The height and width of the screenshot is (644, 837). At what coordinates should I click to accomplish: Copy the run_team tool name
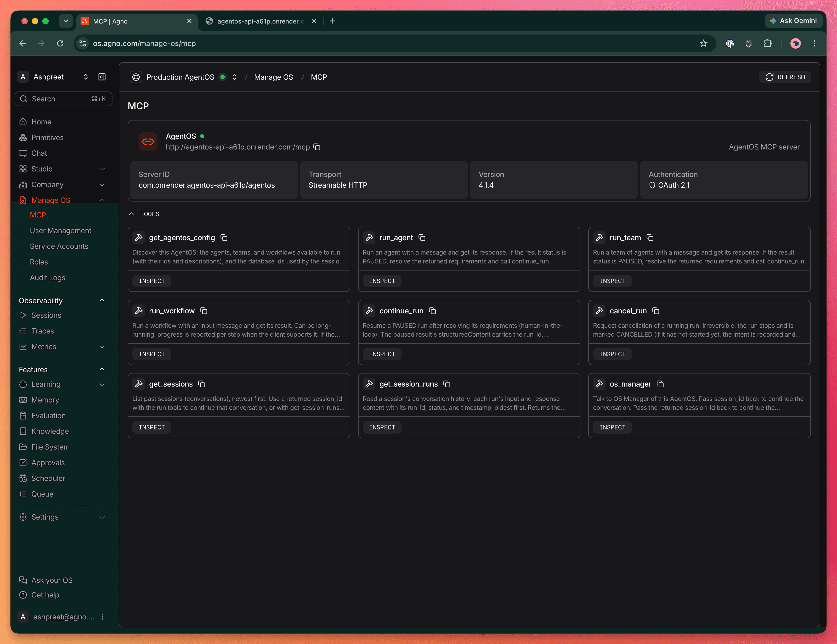coord(650,238)
